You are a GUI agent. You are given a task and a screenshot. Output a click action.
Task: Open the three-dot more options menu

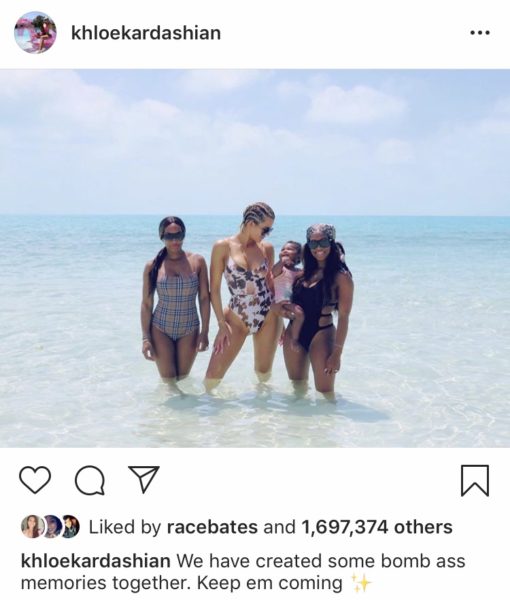(x=480, y=33)
